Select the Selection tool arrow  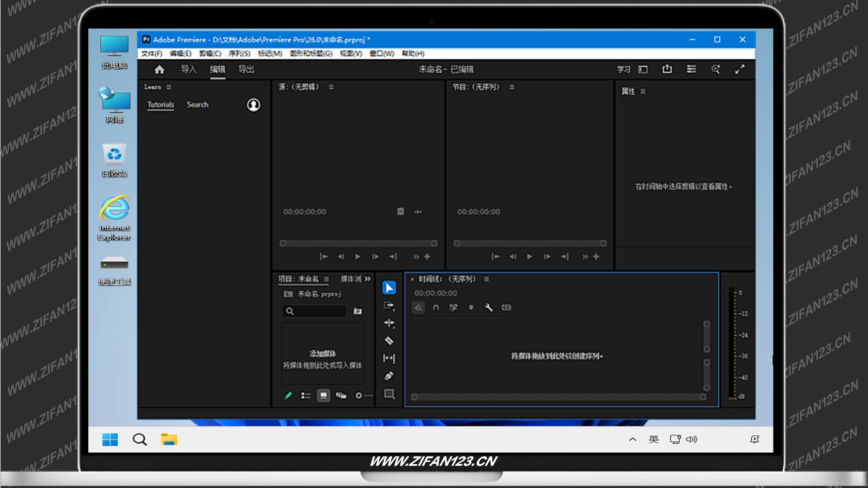click(389, 288)
